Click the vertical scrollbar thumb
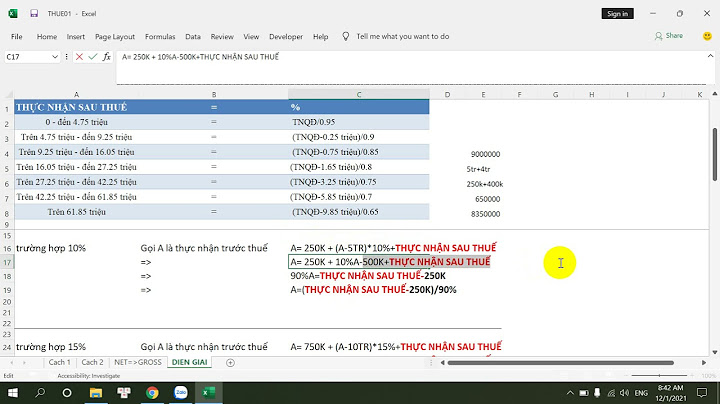The height and width of the screenshot is (404, 720). [x=715, y=154]
